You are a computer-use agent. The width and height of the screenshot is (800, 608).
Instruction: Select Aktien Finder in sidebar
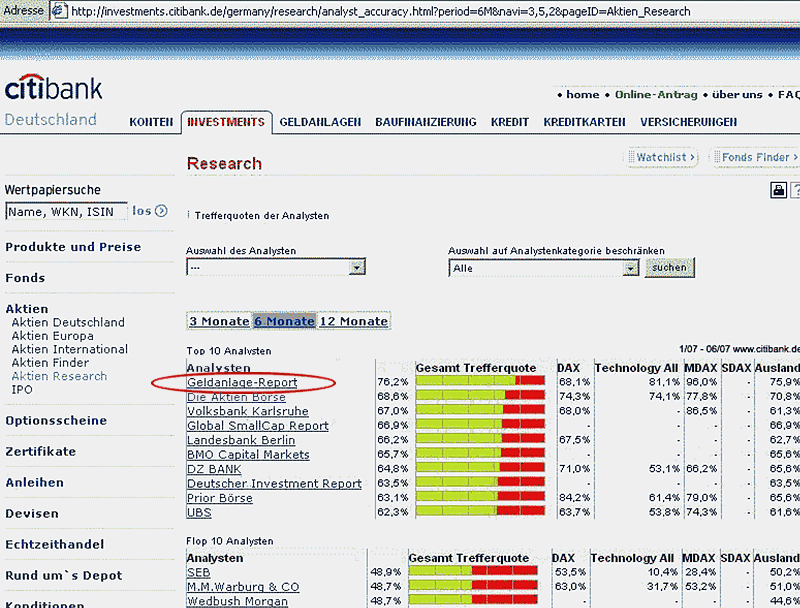tap(50, 363)
